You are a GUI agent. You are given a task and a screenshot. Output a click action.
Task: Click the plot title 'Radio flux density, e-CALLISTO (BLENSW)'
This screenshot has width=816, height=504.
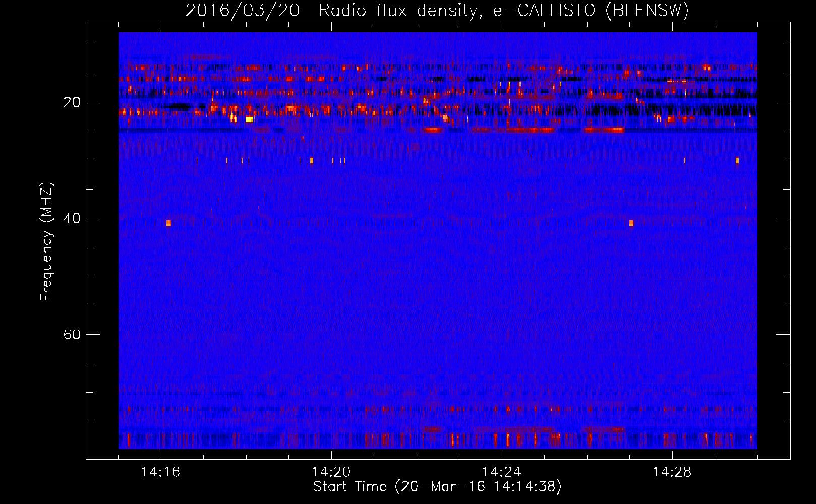[x=503, y=11]
